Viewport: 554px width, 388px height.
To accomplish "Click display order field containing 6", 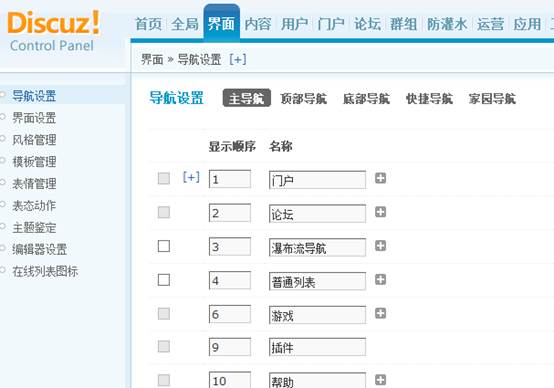I will click(230, 314).
